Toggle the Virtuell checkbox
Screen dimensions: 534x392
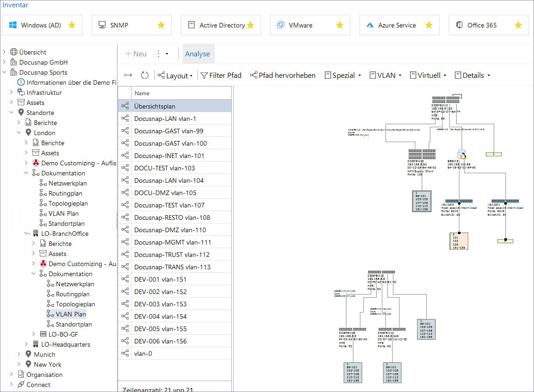point(413,75)
